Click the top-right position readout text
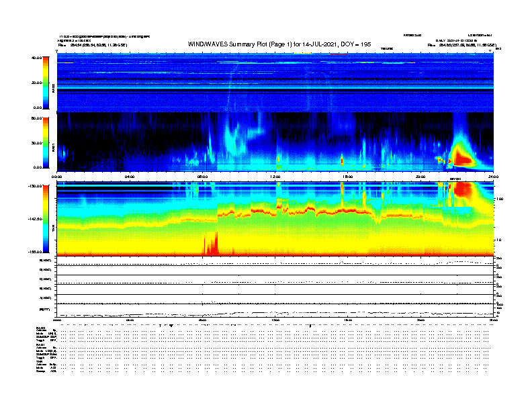Screen dimensions: 532x411 (462, 45)
